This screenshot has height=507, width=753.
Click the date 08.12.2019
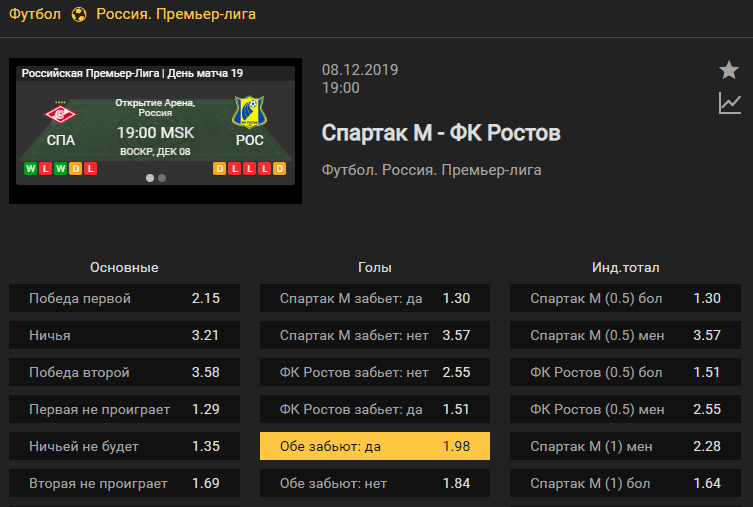[360, 70]
